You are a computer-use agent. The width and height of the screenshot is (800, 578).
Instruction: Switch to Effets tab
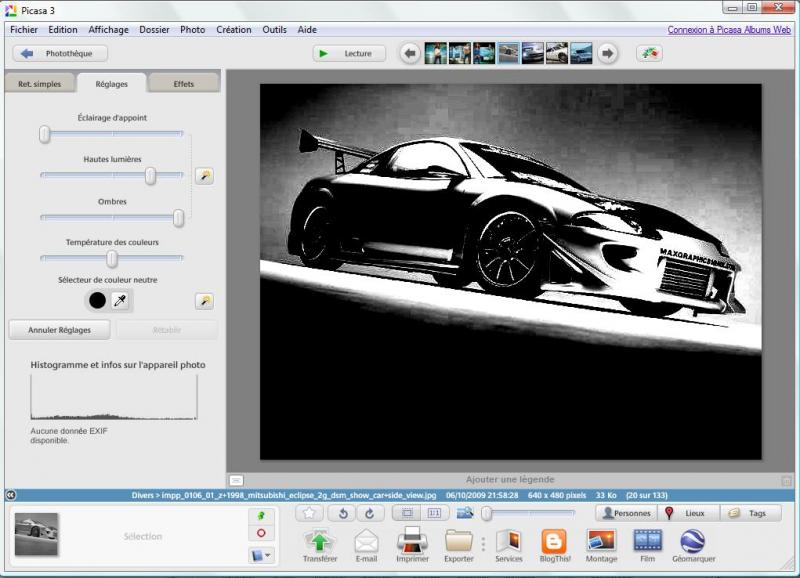[x=184, y=84]
